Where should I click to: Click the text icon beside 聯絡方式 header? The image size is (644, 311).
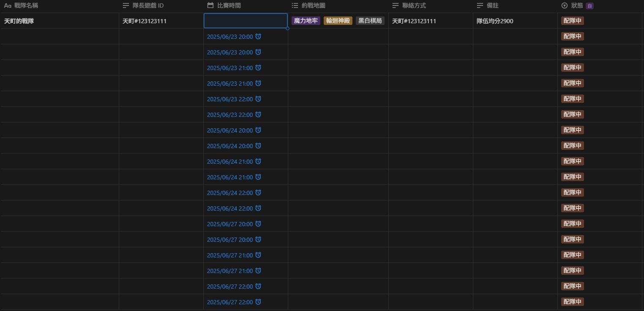(396, 5)
